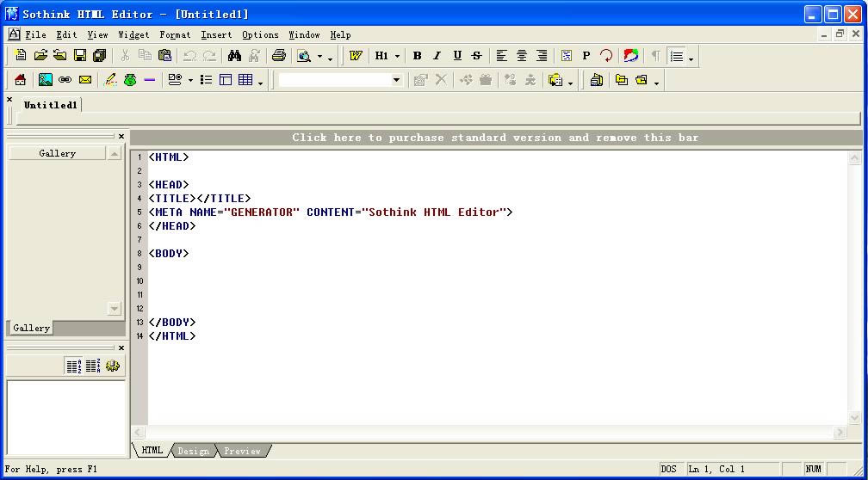The width and height of the screenshot is (868, 480).
Task: Click the Find binoculars icon
Action: point(235,55)
